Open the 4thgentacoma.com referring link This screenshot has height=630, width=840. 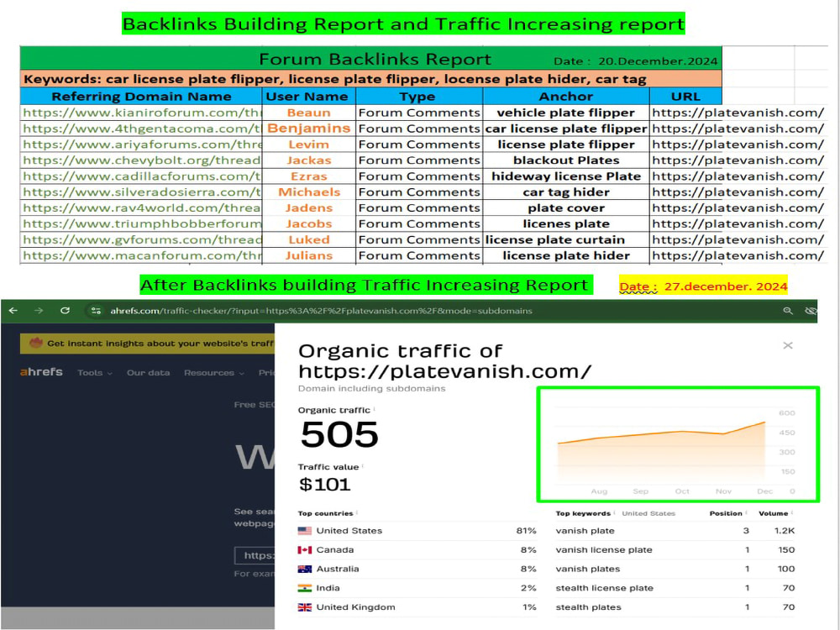tap(142, 129)
